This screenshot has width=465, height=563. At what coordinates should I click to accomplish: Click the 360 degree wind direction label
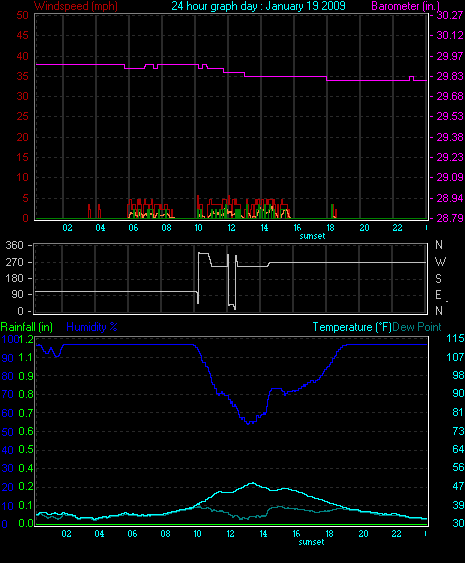pos(14,246)
